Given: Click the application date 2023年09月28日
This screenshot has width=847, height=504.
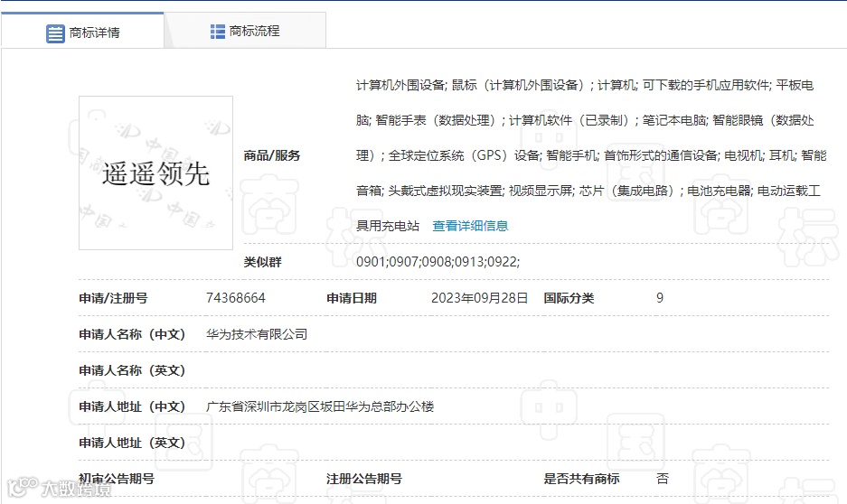Looking at the screenshot, I should coord(479,298).
